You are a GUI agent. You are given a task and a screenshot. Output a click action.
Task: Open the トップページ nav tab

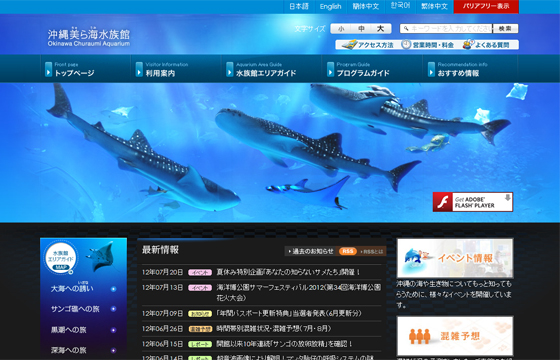tap(86, 69)
